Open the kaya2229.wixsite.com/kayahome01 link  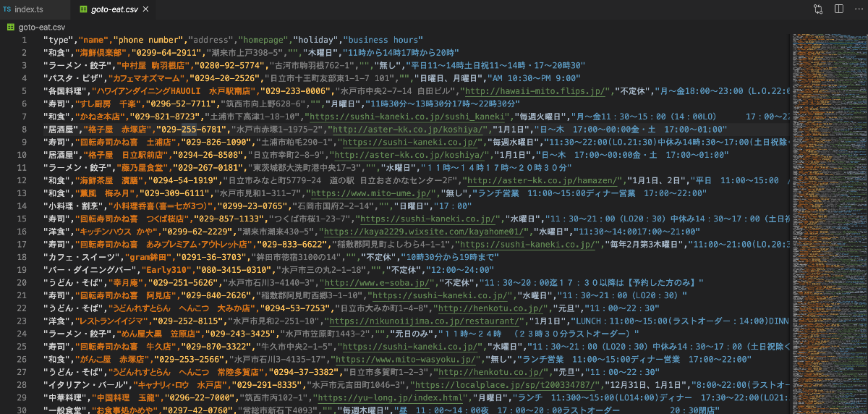[425, 232]
